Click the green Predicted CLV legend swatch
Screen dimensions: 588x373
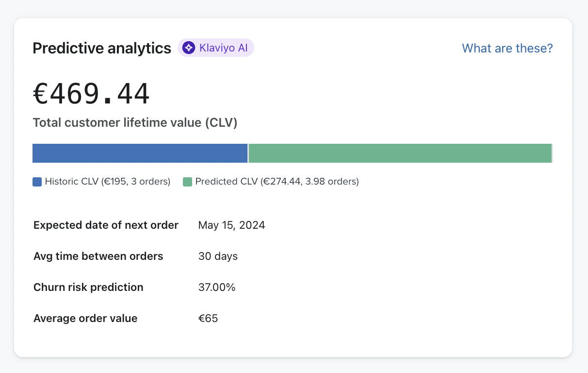click(188, 182)
